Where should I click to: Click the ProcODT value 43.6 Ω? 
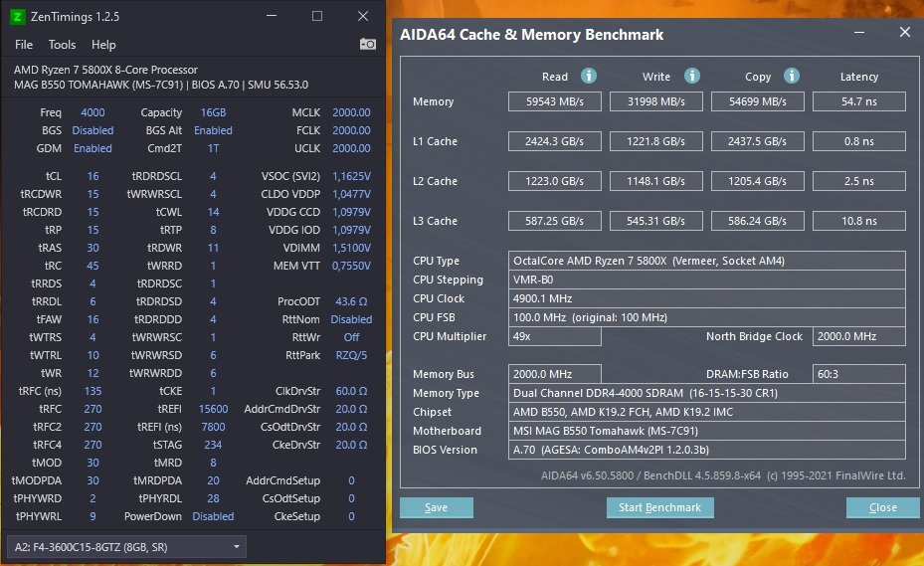351,301
